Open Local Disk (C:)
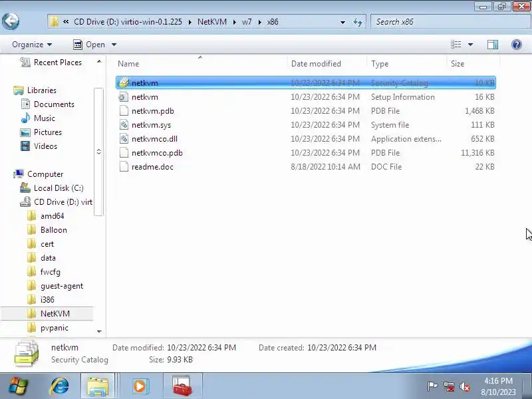Viewport: 532px width, 399px height. pos(59,188)
